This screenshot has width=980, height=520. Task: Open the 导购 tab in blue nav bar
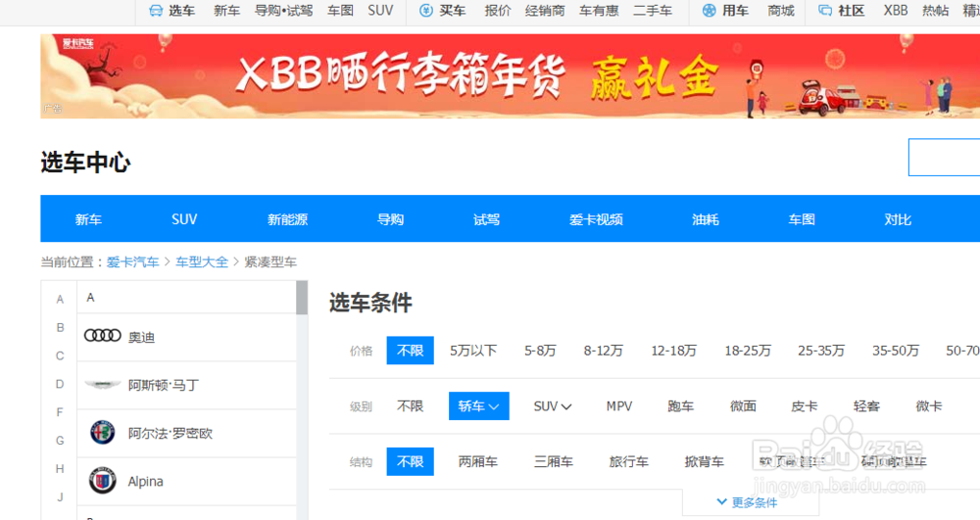point(391,219)
